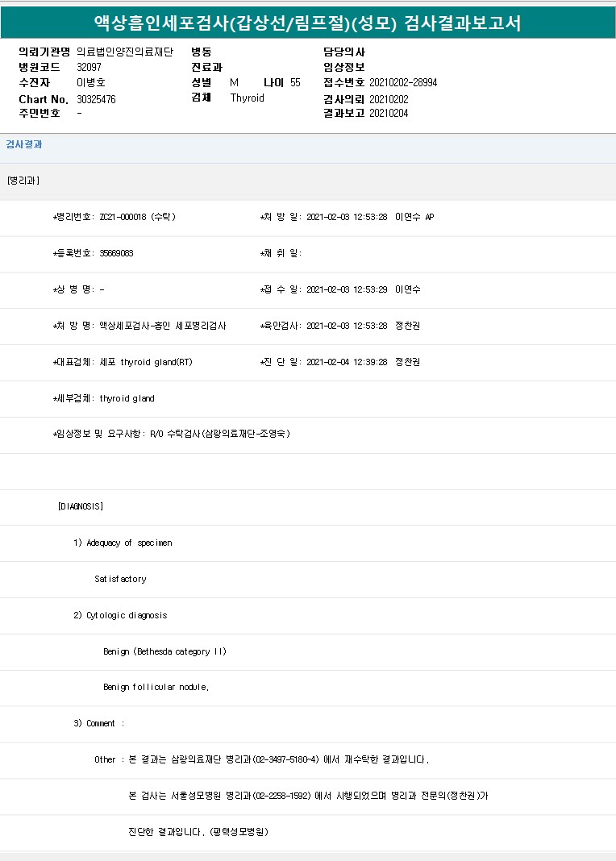Click the report title header text

pyautogui.click(x=307, y=23)
